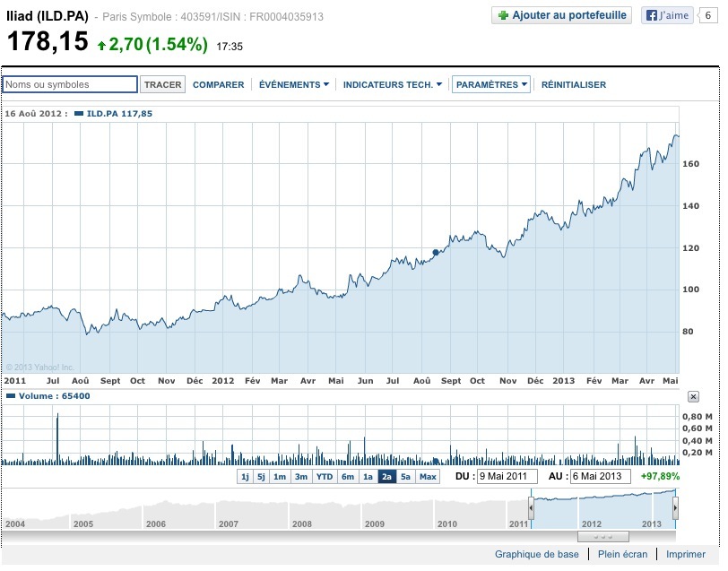Screen dimensions: 728x571
Task: Select the 5a time range
Action: (x=405, y=477)
